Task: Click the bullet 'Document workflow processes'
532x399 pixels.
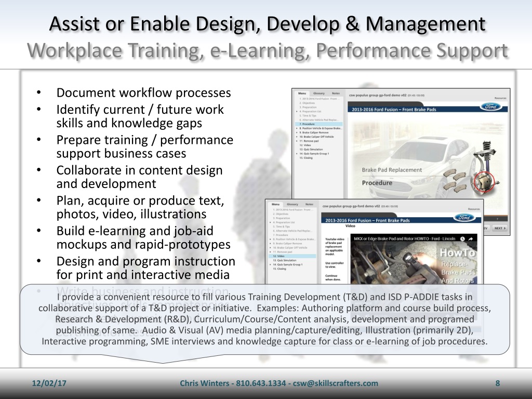Action: [x=143, y=92]
